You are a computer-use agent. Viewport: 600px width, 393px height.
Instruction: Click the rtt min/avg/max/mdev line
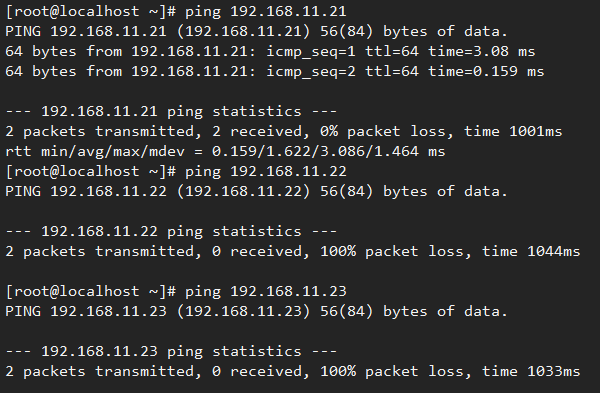(x=225, y=152)
